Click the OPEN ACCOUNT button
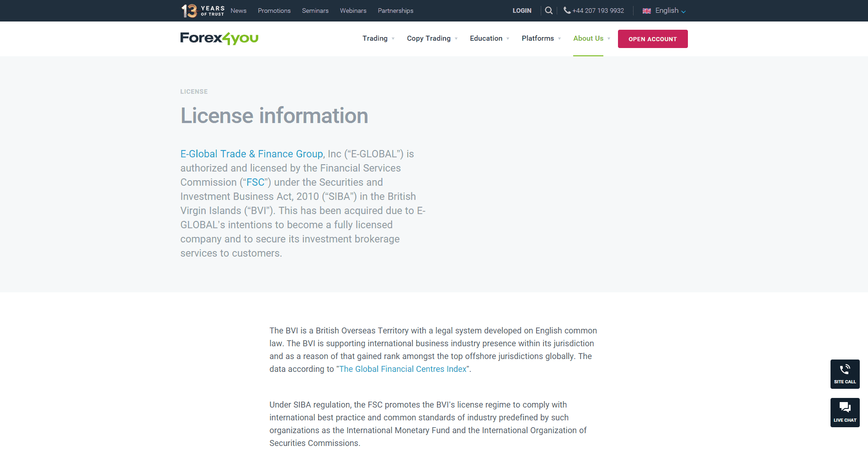Image resolution: width=868 pixels, height=451 pixels. click(653, 39)
